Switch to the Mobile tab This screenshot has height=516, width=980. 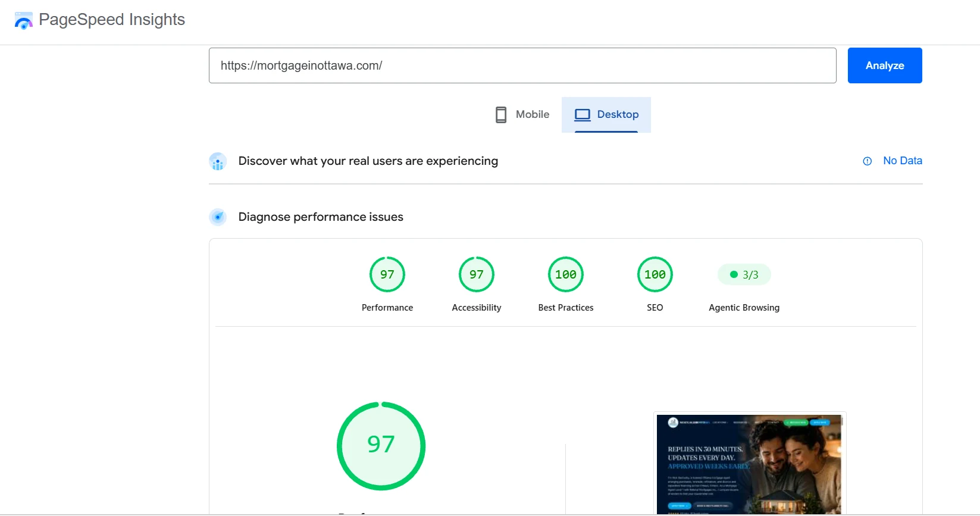[x=522, y=114]
